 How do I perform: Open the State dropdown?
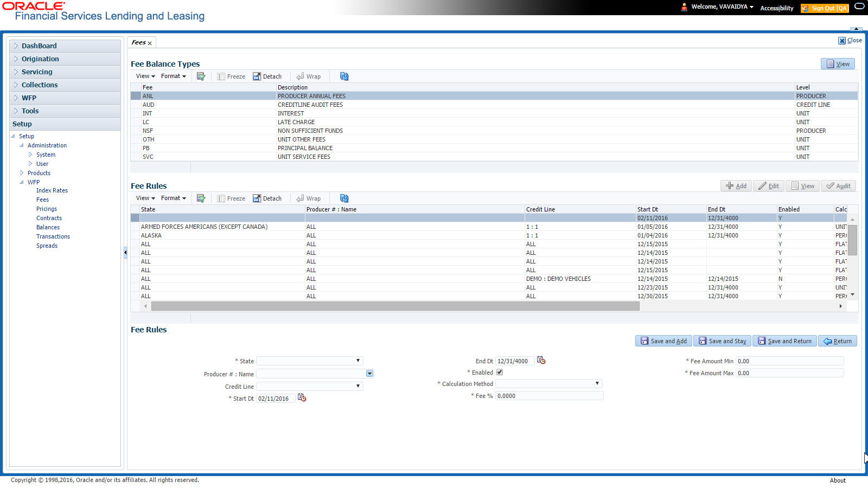(x=310, y=361)
